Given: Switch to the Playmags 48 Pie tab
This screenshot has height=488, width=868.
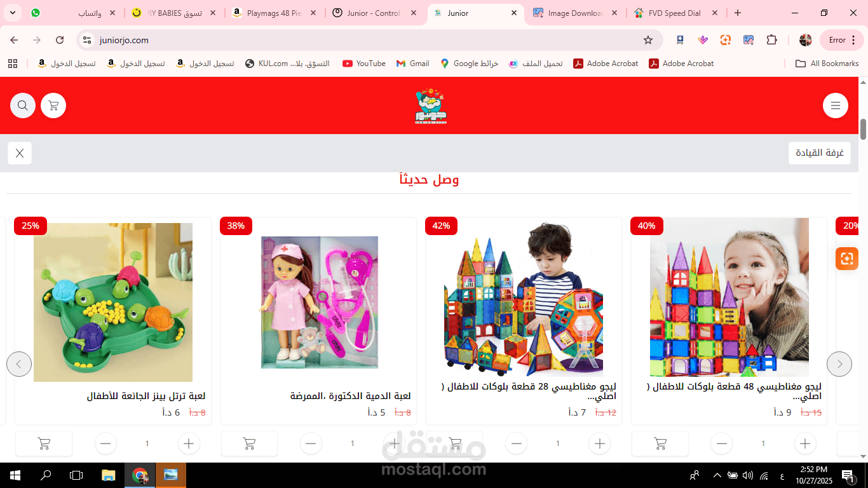Looking at the screenshot, I should click(275, 13).
